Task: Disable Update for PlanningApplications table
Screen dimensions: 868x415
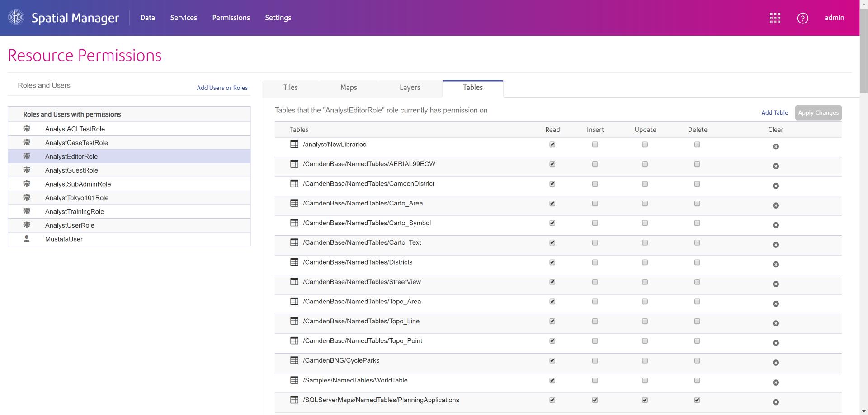Action: tap(645, 400)
